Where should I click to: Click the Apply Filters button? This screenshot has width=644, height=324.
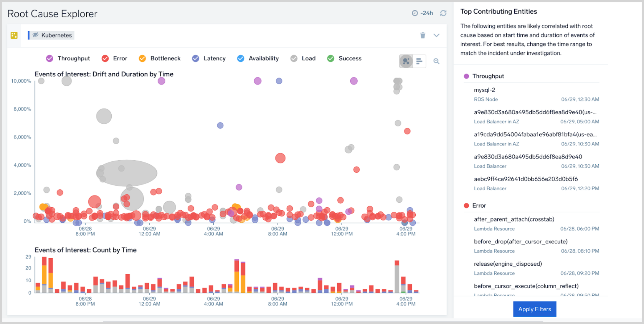534,309
